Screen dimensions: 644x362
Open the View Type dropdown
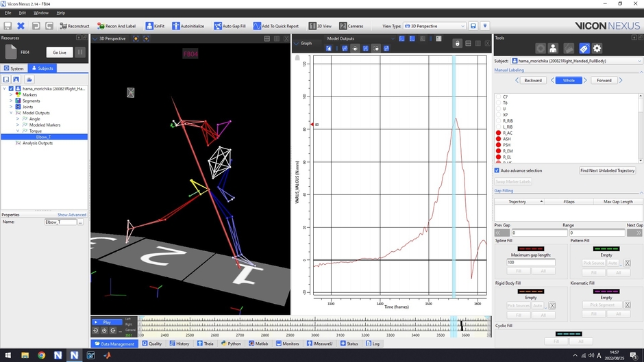tap(434, 26)
